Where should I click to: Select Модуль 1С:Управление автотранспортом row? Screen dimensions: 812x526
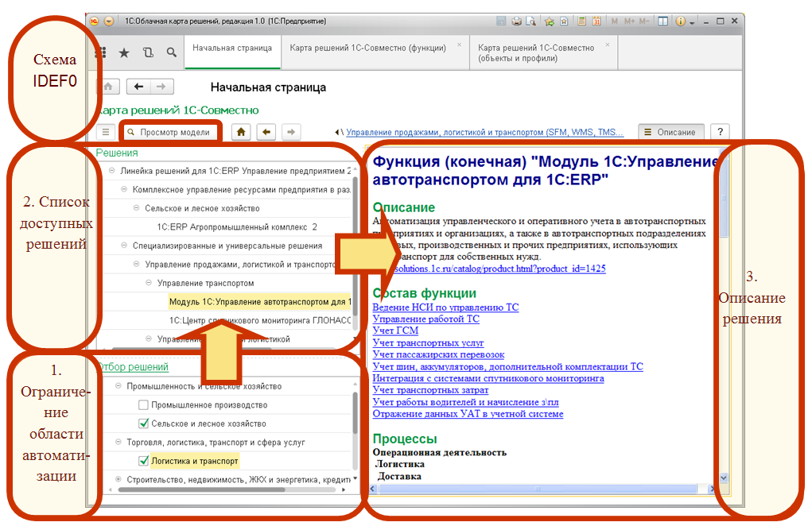(x=228, y=301)
